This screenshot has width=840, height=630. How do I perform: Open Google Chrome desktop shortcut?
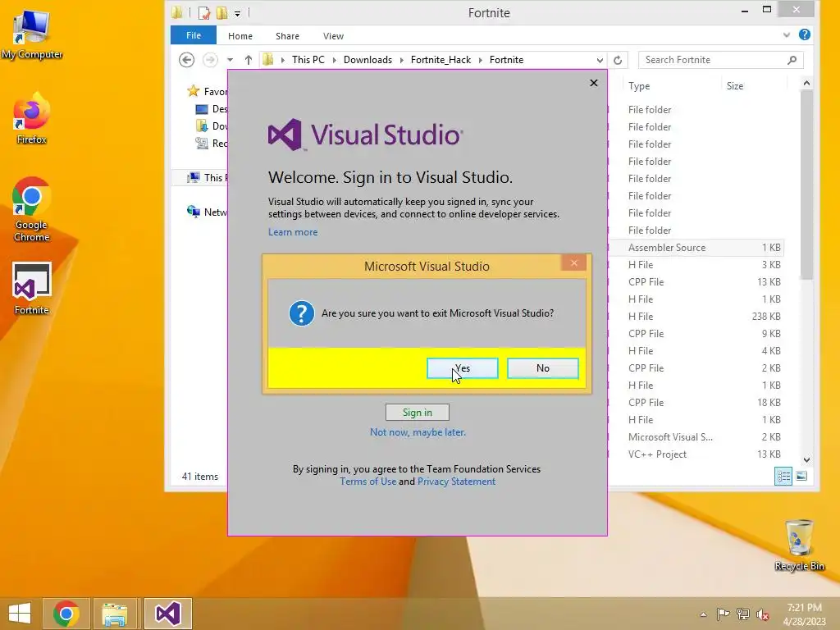pos(32,209)
